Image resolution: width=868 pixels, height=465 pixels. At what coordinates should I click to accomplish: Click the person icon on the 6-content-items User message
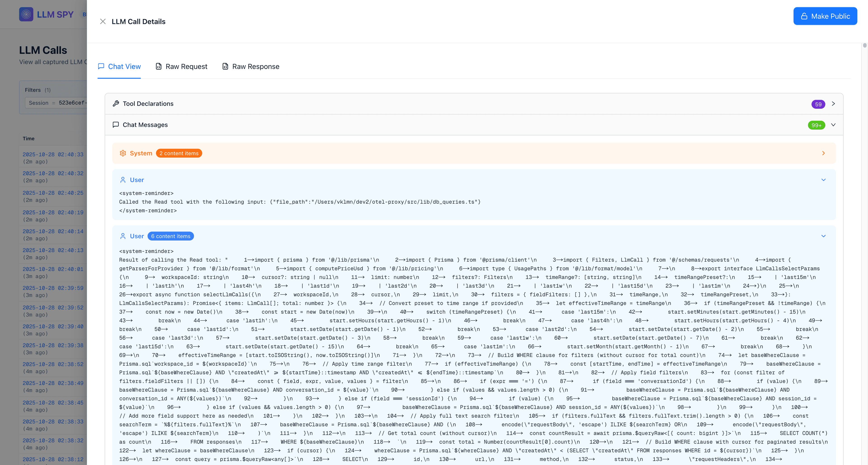tap(123, 236)
